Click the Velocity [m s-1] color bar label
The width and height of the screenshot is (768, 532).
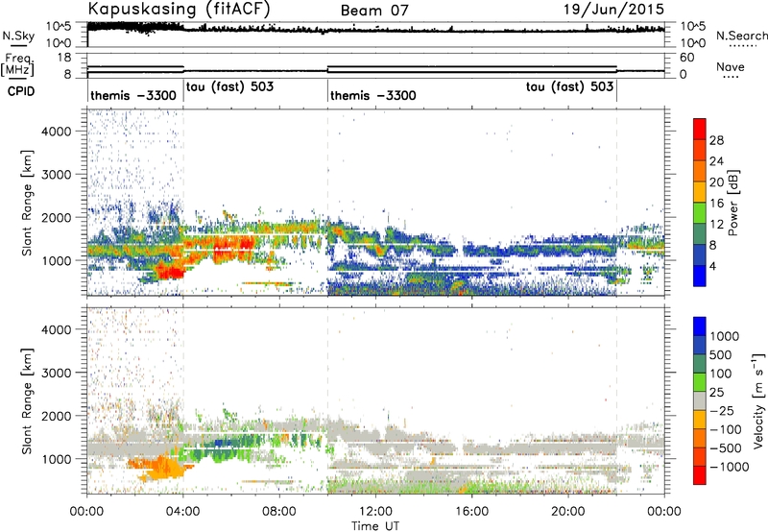tap(757, 400)
